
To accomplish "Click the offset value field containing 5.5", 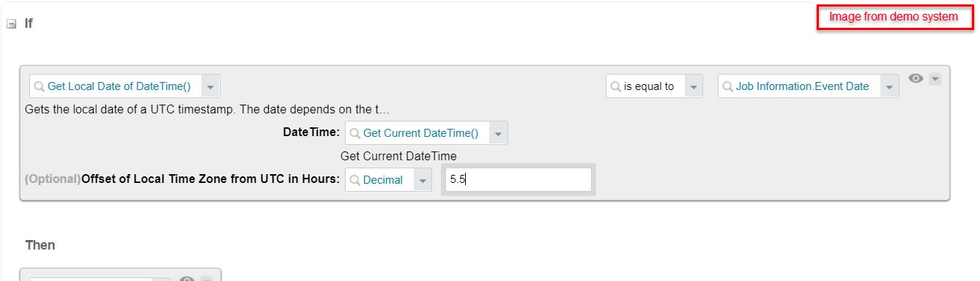I will click(517, 179).
